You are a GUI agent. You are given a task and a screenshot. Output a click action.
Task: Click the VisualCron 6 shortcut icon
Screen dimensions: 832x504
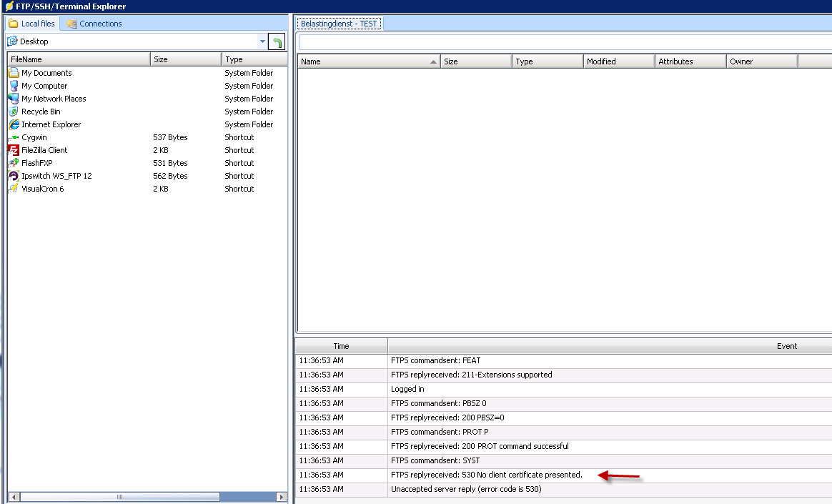click(x=14, y=189)
